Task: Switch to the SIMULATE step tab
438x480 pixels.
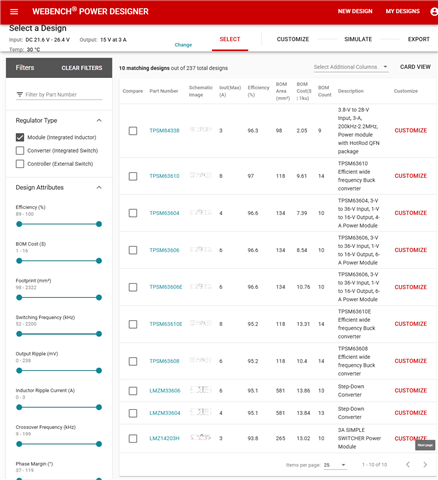Action: tap(358, 39)
